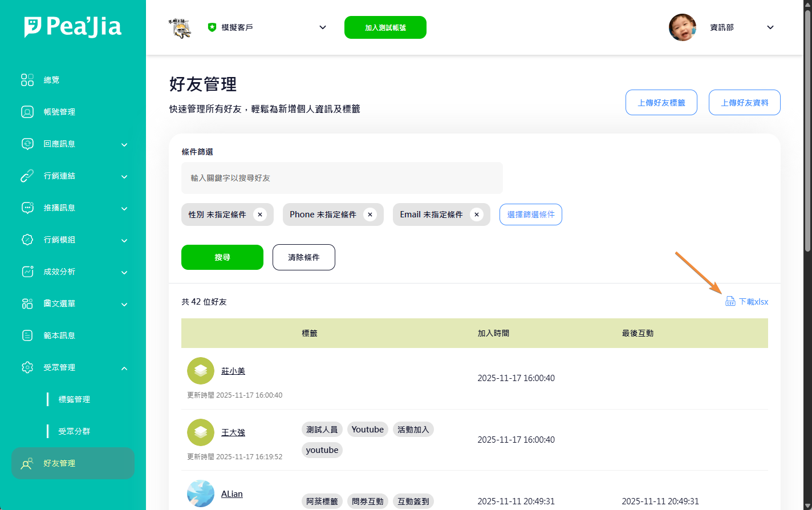Remove the Phone filter chip
The height and width of the screenshot is (510, 812).
point(370,214)
